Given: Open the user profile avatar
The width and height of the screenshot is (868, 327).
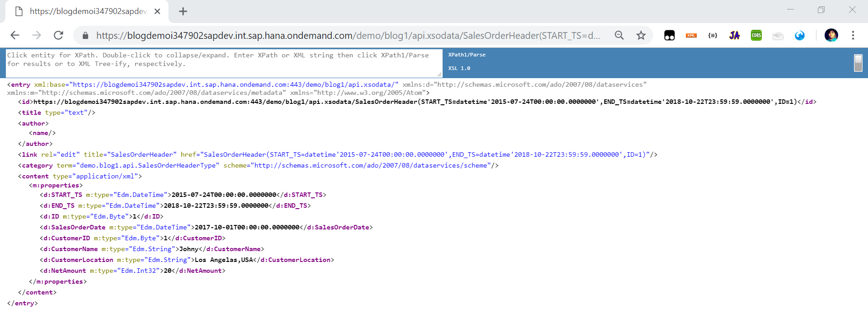Looking at the screenshot, I should 831,35.
